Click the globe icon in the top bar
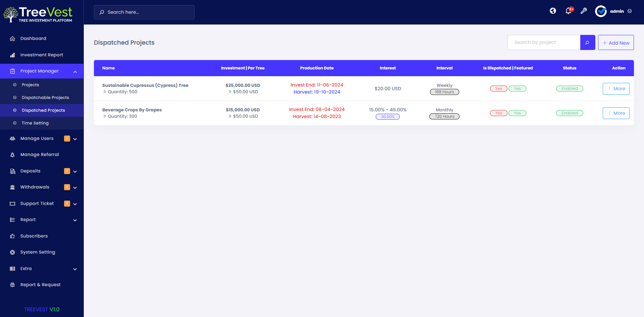644x317 pixels. pyautogui.click(x=553, y=11)
